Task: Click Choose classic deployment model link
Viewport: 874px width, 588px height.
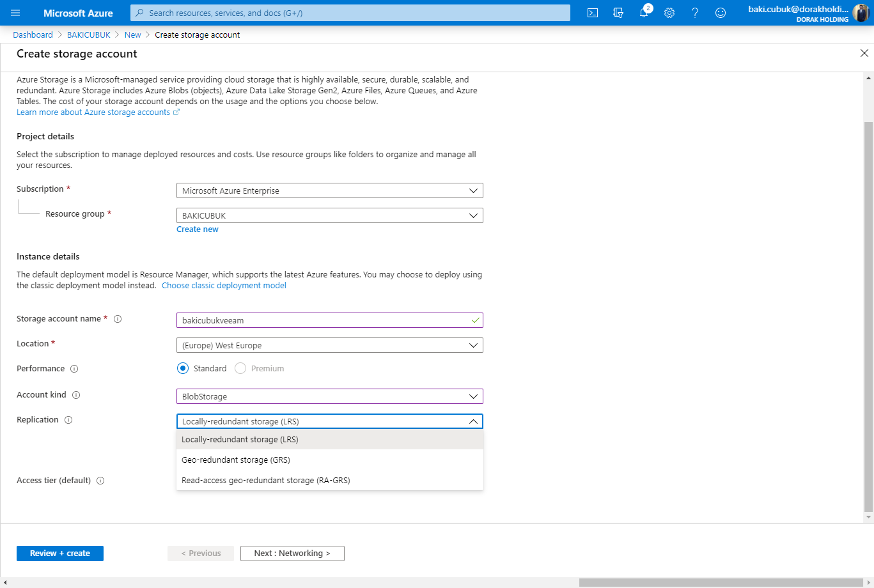Action: coord(224,286)
